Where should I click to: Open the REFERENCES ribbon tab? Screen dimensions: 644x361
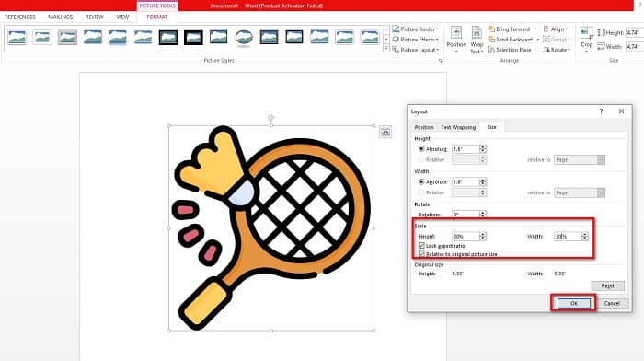pyautogui.click(x=20, y=17)
